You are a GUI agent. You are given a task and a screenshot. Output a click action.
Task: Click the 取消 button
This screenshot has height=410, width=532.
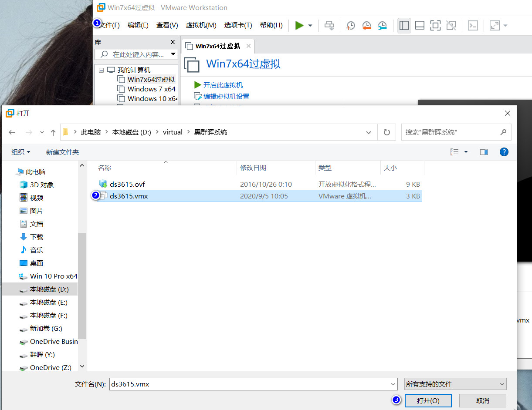click(x=483, y=400)
